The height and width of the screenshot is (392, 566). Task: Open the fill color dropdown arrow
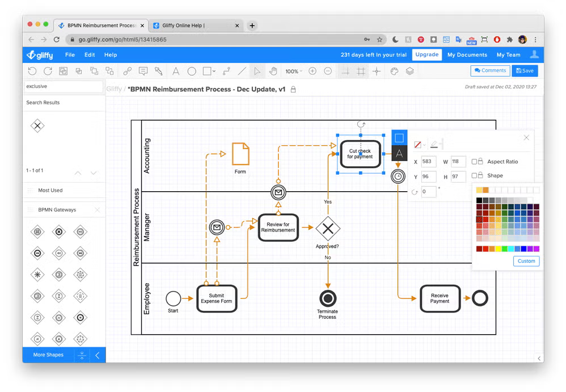click(x=424, y=145)
